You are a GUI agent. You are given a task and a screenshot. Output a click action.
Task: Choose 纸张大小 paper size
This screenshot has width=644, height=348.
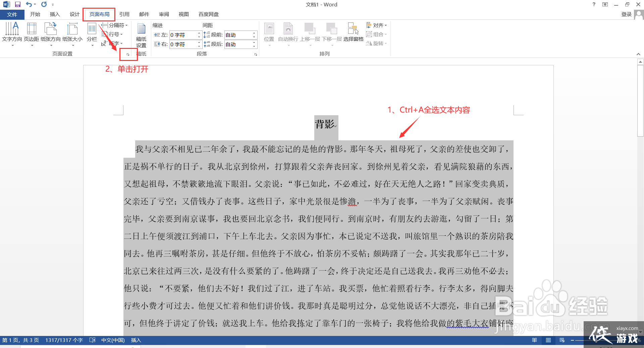click(72, 34)
